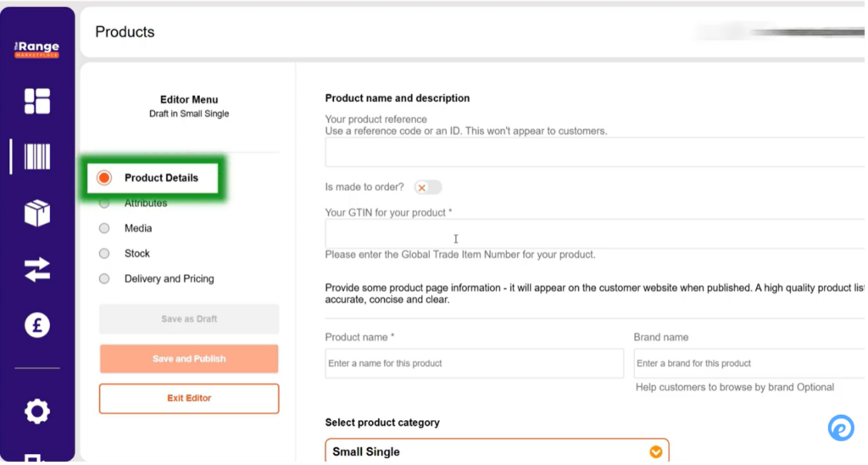
Task: Click the Exit Editor button
Action: pyautogui.click(x=189, y=398)
